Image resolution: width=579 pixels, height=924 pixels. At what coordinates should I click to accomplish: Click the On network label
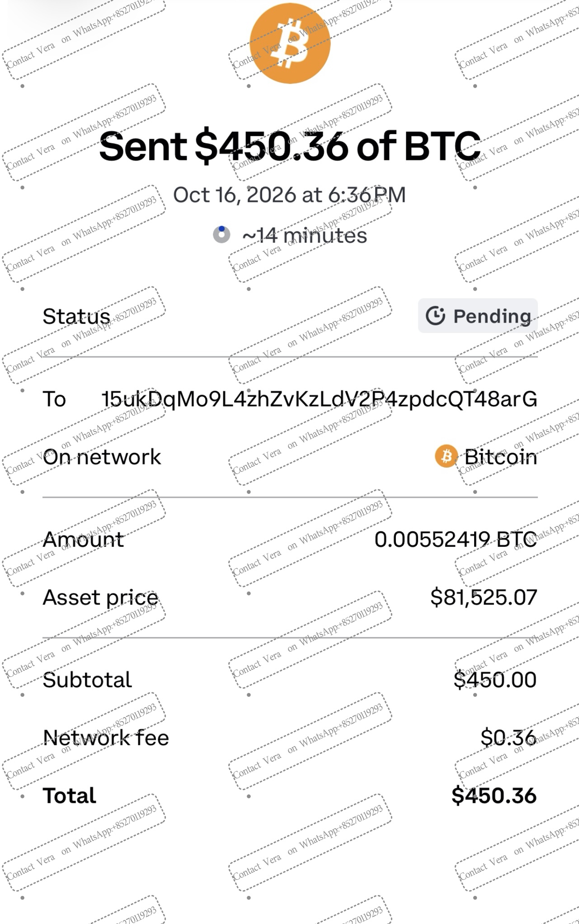tap(102, 457)
